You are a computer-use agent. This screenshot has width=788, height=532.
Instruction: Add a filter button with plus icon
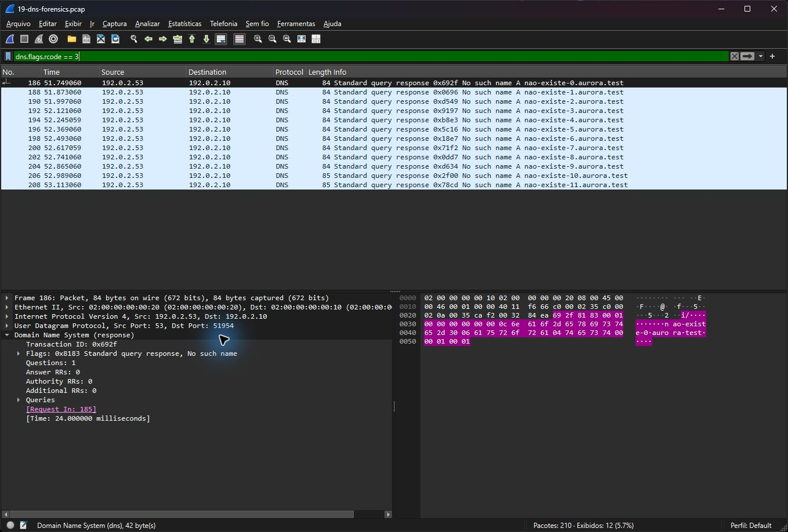click(772, 56)
